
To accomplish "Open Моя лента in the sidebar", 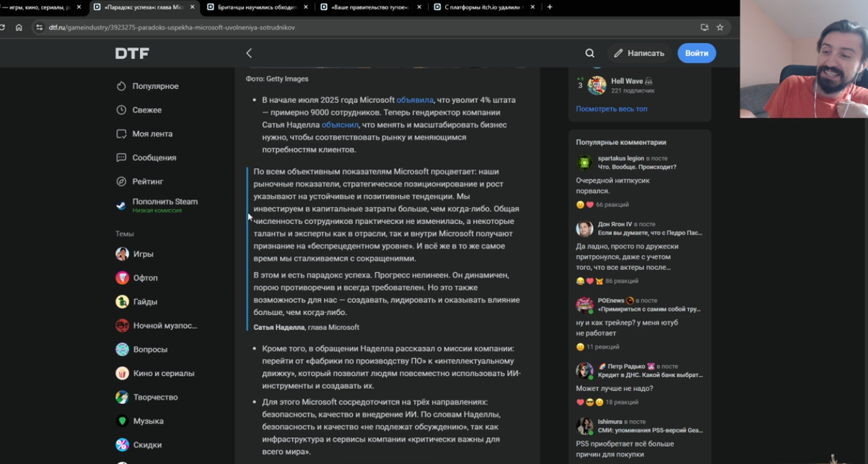I will pos(152,134).
